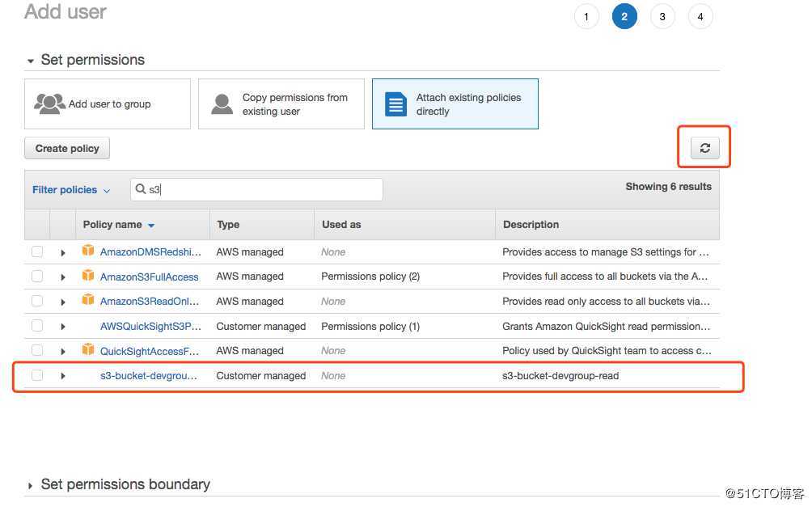Expand the AmazonS3ReadOnl… row details arrow

(x=62, y=302)
